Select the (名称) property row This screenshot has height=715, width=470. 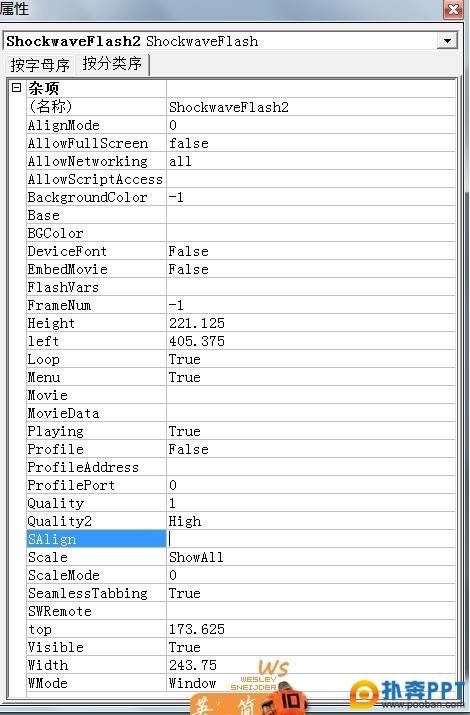96,107
